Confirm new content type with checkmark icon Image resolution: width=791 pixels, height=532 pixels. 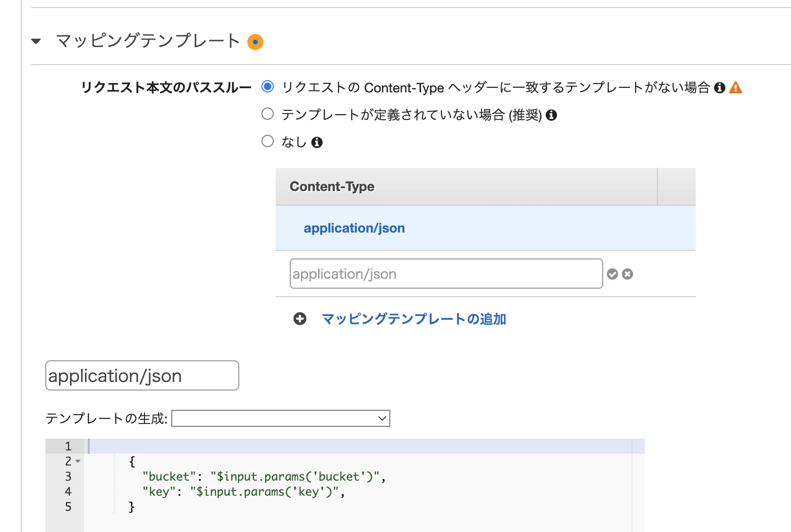click(613, 274)
